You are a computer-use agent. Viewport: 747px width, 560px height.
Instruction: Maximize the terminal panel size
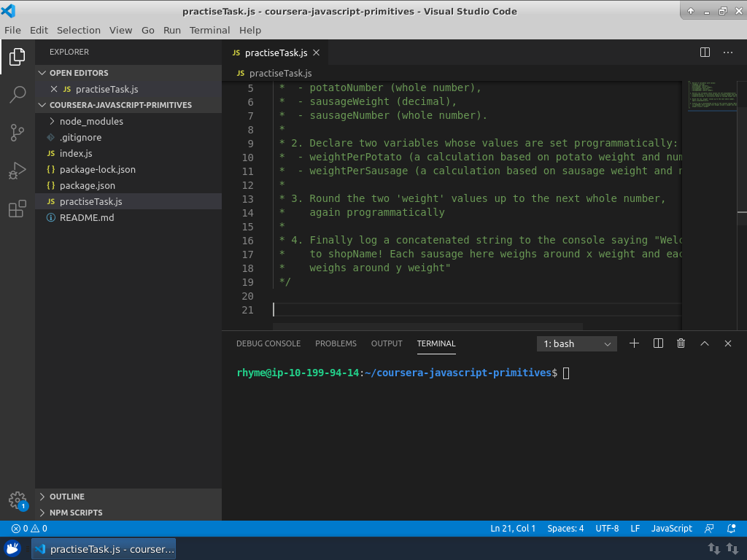[x=704, y=343]
